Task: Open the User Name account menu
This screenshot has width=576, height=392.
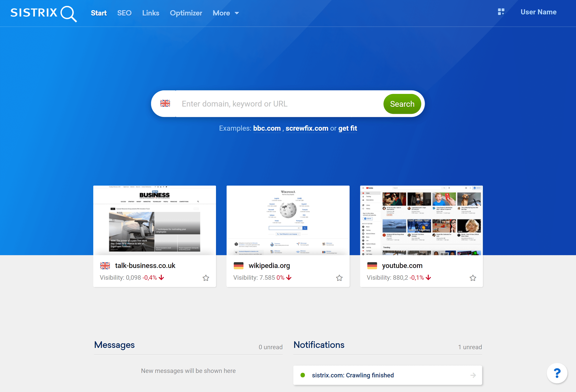Action: pos(539,12)
